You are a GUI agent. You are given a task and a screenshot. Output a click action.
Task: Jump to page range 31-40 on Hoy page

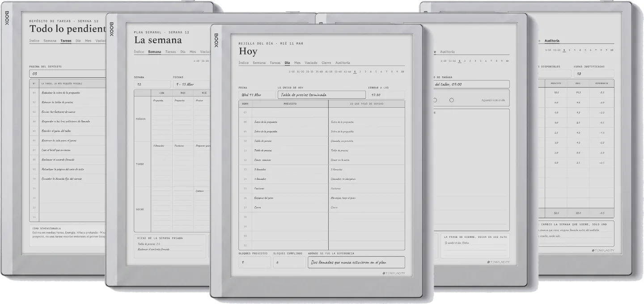(x=319, y=72)
